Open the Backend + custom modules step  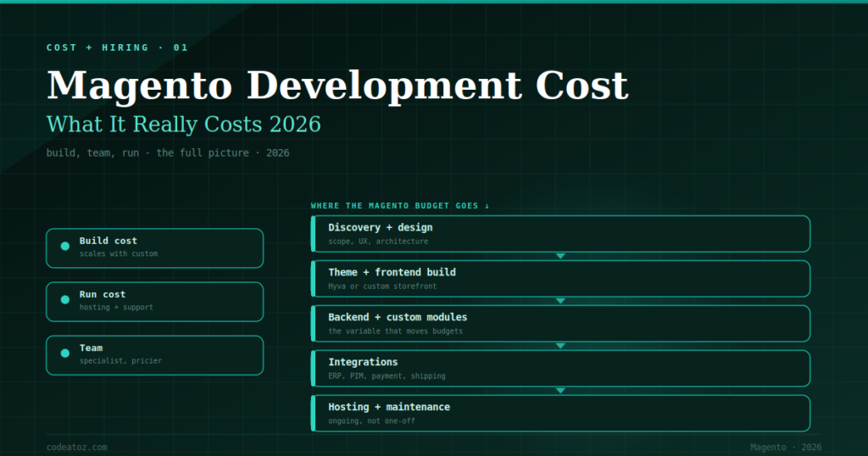(561, 323)
